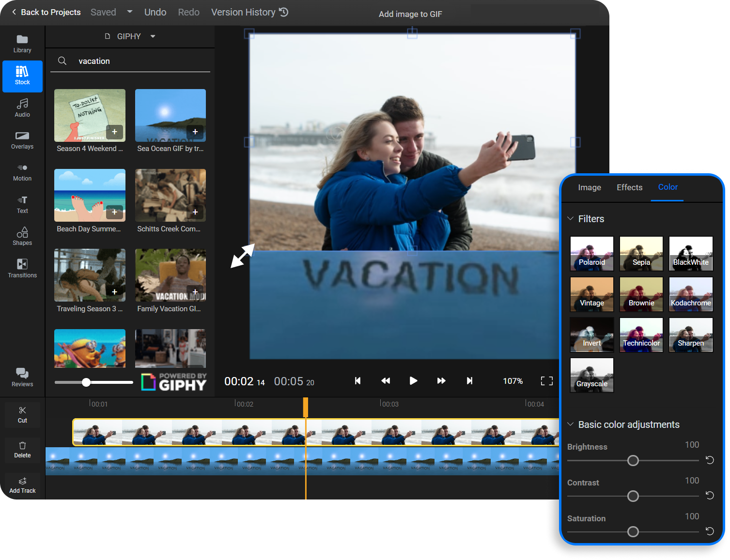Collapse the Filters section
The image size is (730, 560).
[570, 218]
